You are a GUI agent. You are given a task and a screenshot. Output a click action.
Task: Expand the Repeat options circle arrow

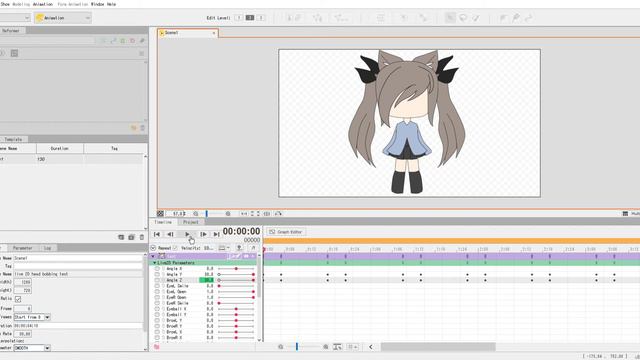coord(153,248)
